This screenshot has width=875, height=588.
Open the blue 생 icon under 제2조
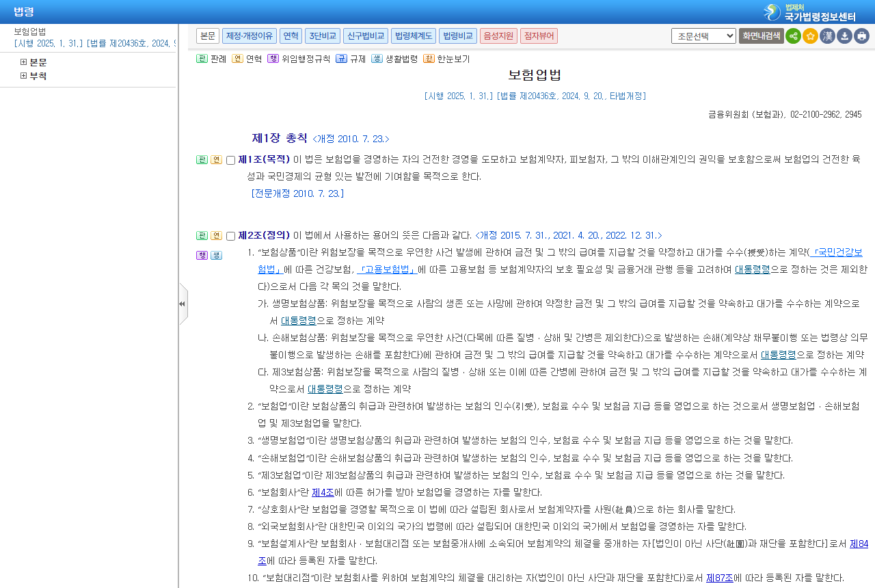coord(216,255)
